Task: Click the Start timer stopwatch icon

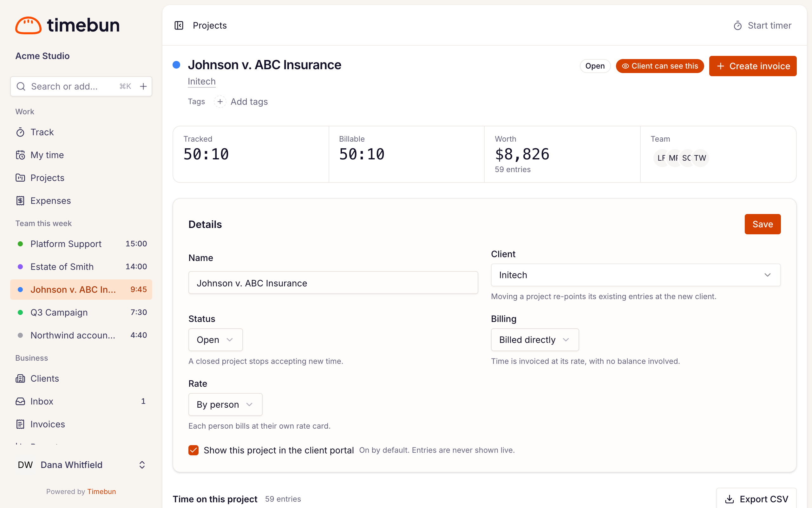Action: tap(737, 25)
